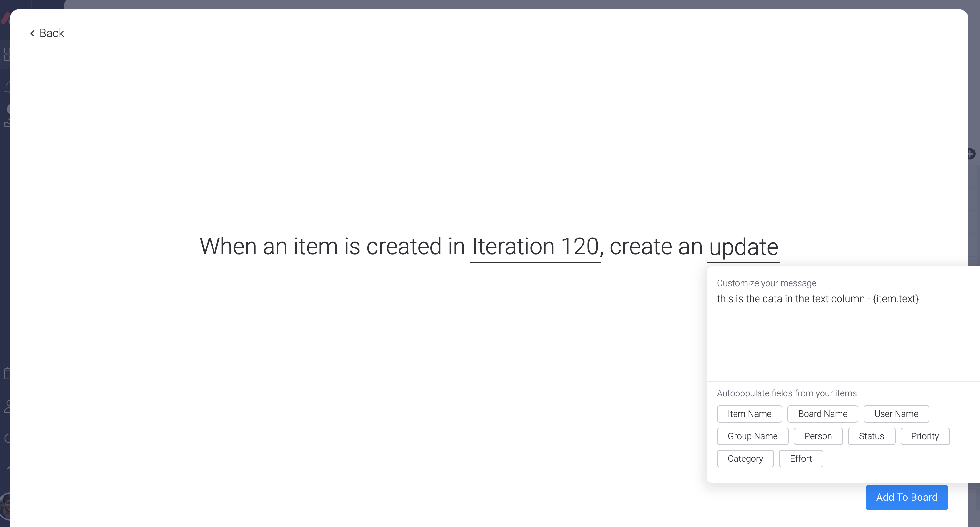Screen dimensions: 980x527
Task: Open the notifications bell in sidebar
Action: (x=7, y=87)
